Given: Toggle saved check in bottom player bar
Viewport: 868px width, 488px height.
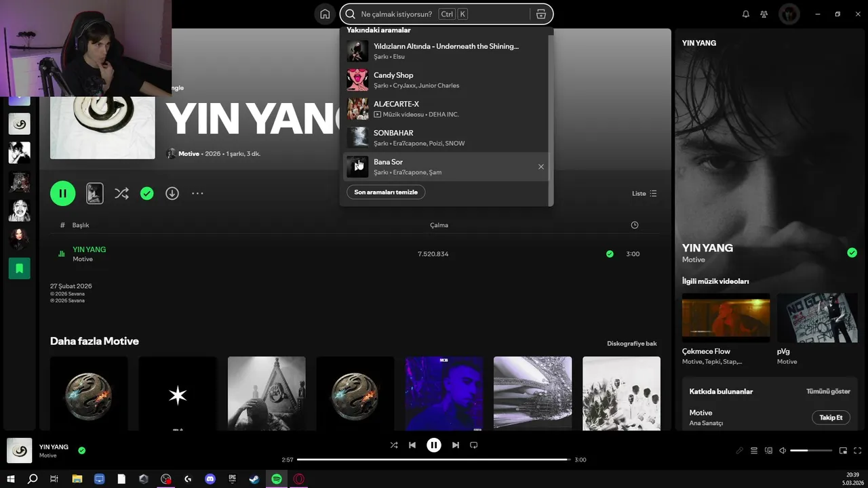Looking at the screenshot, I should pyautogui.click(x=81, y=451).
